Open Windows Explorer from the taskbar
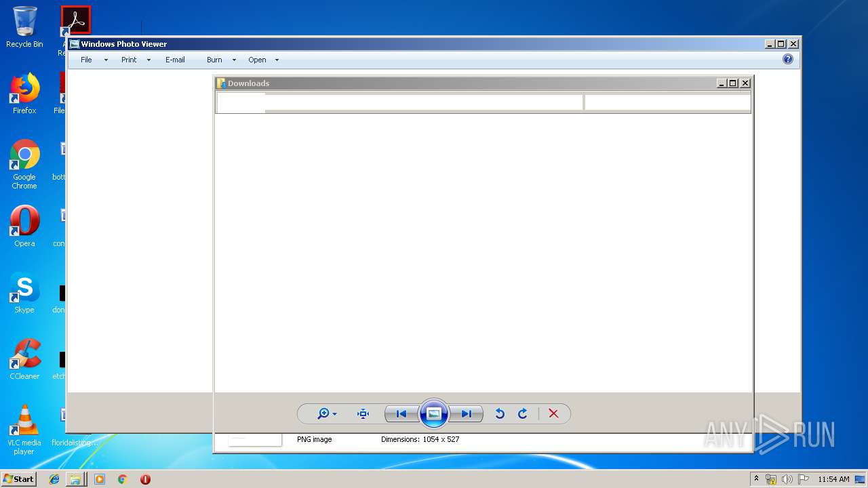 pos(75,479)
